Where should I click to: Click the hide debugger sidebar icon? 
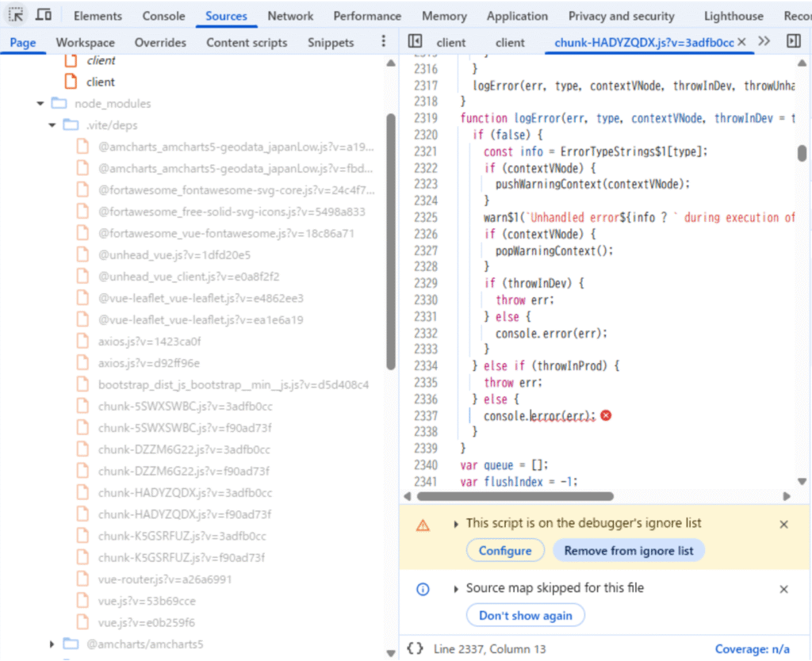tap(794, 42)
